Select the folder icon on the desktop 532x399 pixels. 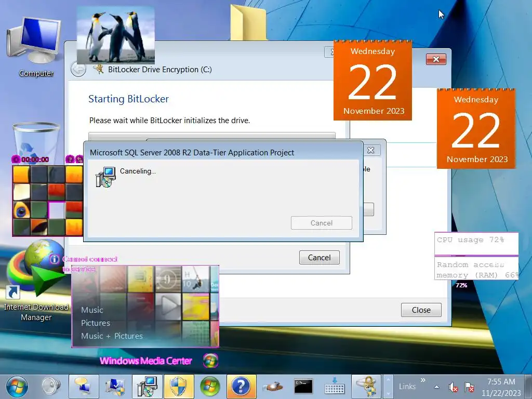point(248,22)
